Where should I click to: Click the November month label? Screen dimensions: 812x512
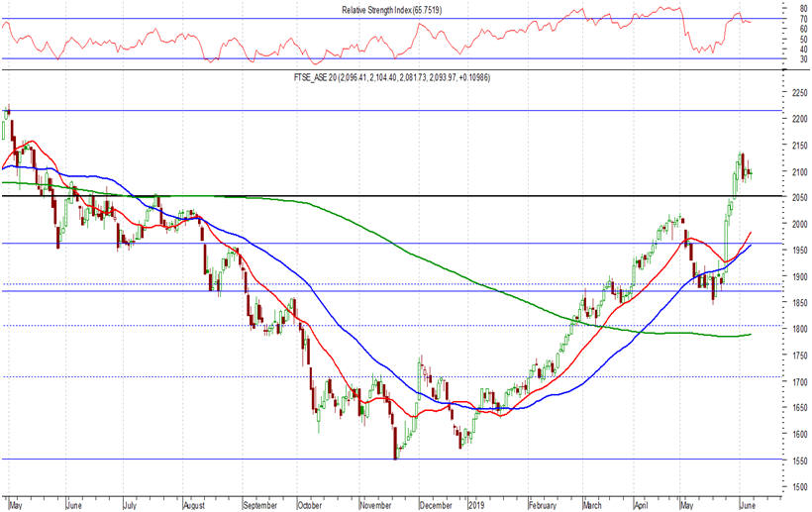pos(376,505)
